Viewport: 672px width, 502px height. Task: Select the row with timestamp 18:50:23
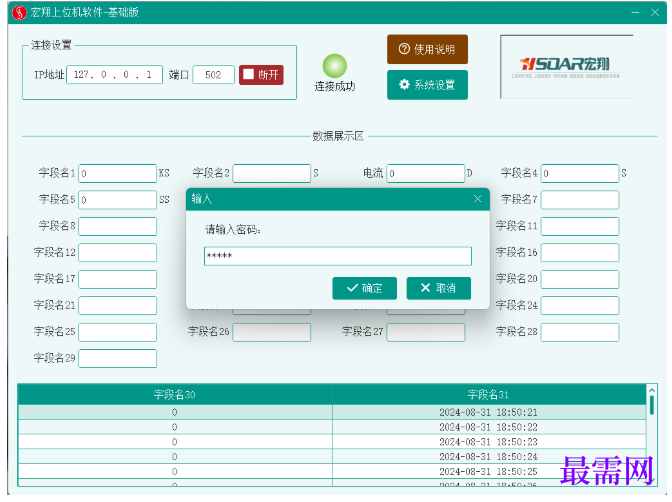click(x=332, y=442)
